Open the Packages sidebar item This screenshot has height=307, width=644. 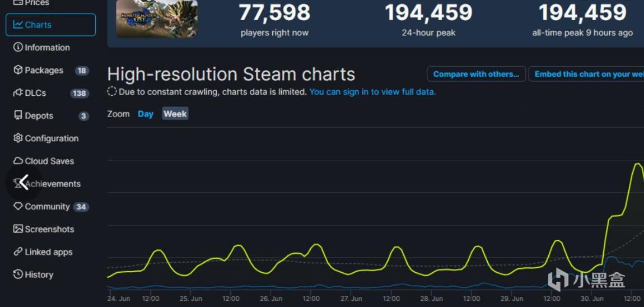click(x=50, y=70)
